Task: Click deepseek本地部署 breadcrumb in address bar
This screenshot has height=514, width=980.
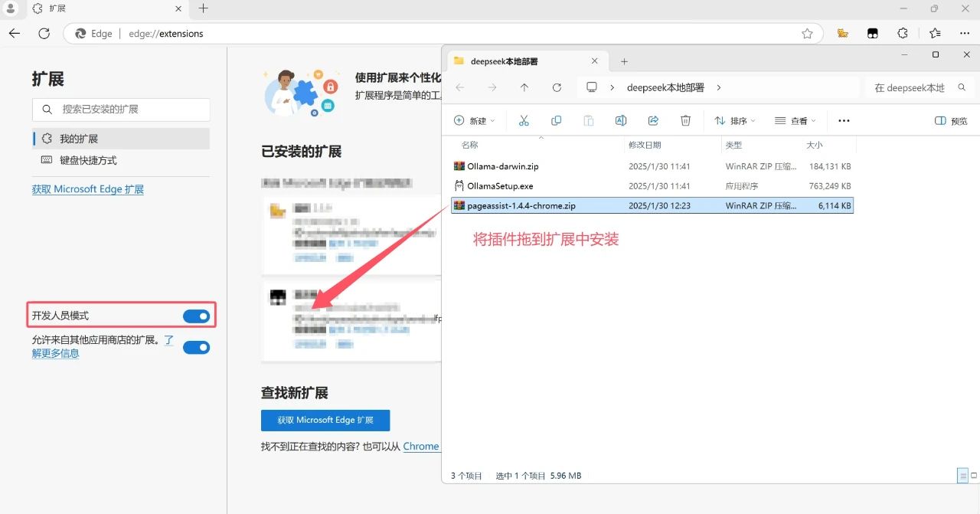Action: click(x=665, y=87)
